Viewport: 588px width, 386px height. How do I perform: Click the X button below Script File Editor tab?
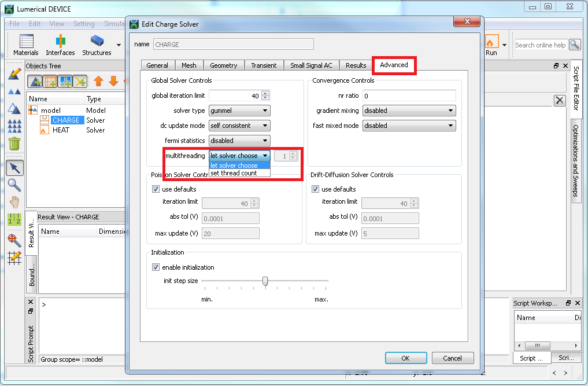pos(560,100)
